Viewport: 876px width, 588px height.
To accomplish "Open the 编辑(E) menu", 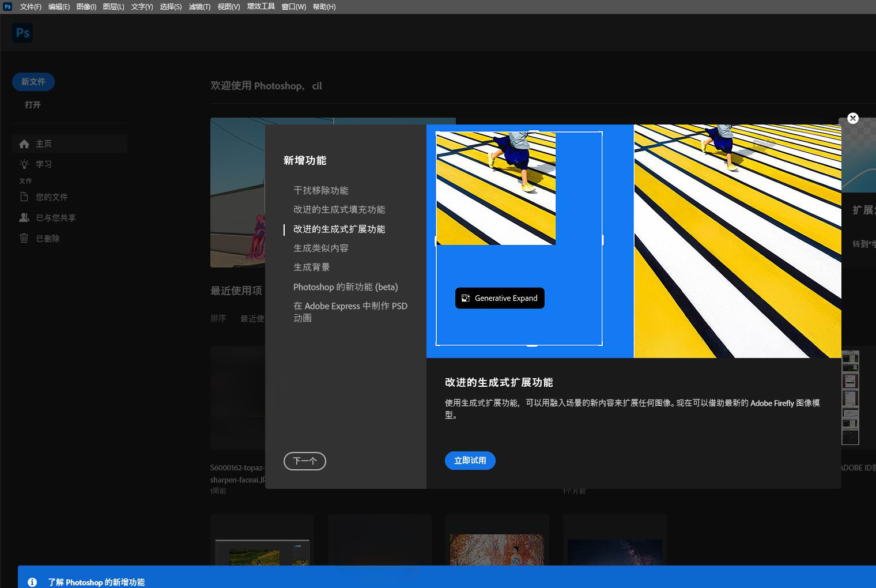I will 59,7.
